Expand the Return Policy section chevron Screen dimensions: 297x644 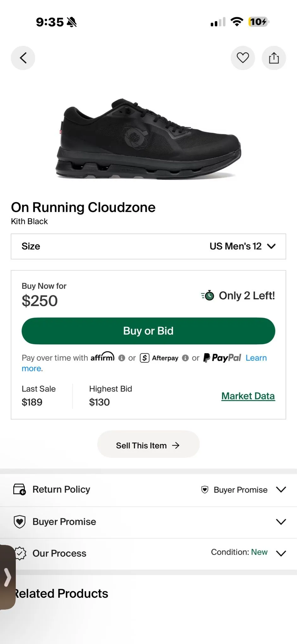click(x=281, y=489)
